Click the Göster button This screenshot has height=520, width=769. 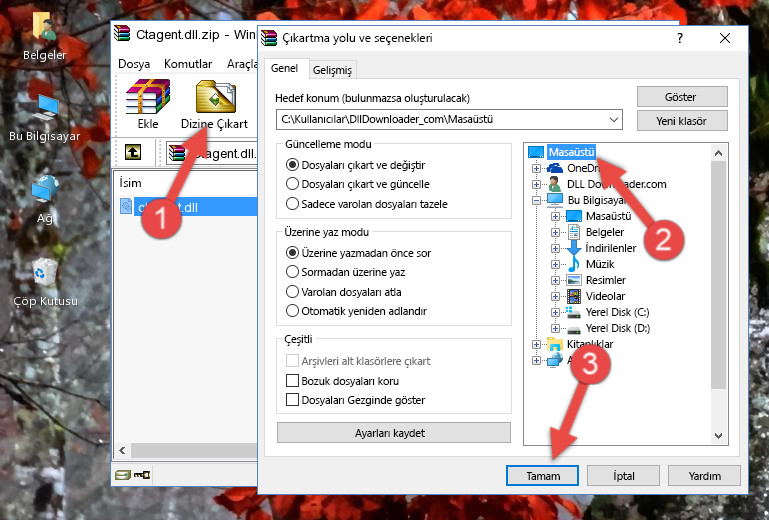coord(682,97)
